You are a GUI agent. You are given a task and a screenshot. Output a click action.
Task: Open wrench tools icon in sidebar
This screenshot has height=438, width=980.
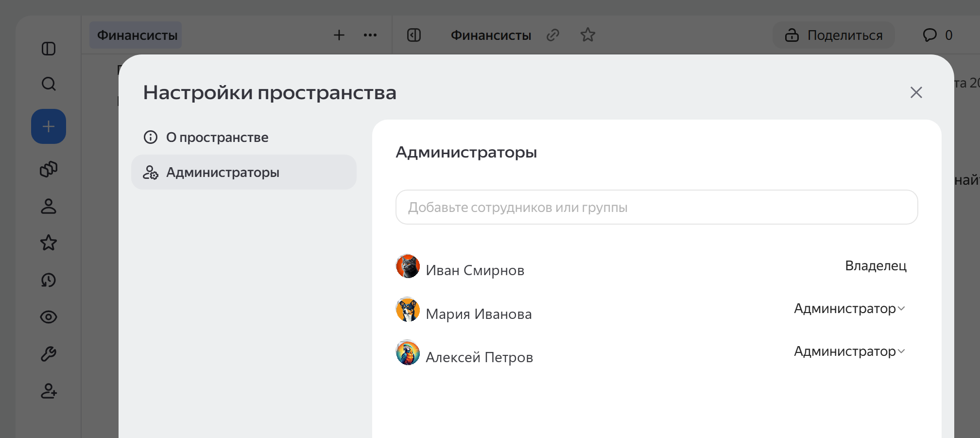tap(49, 354)
